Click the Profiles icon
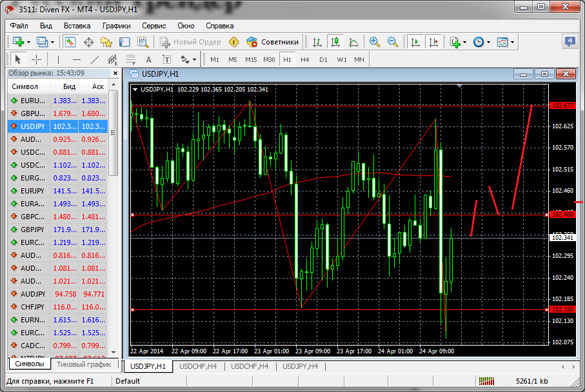The width and height of the screenshot is (585, 392). (42, 42)
